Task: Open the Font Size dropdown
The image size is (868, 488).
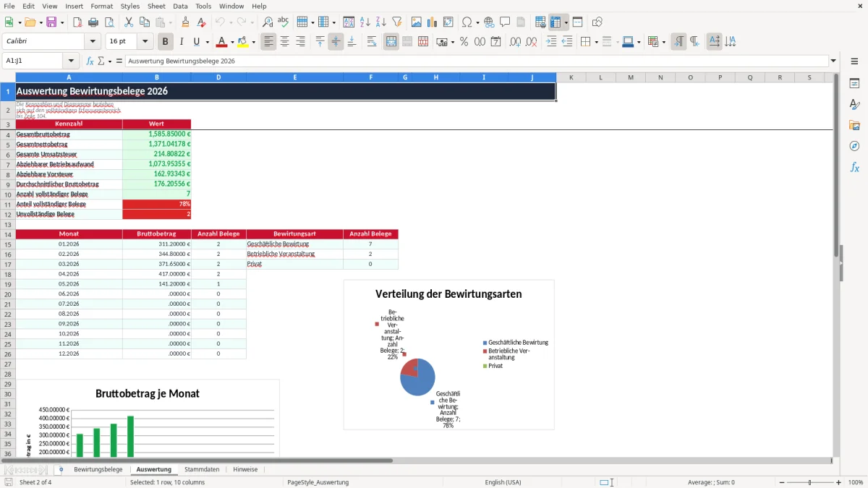Action: pos(145,42)
